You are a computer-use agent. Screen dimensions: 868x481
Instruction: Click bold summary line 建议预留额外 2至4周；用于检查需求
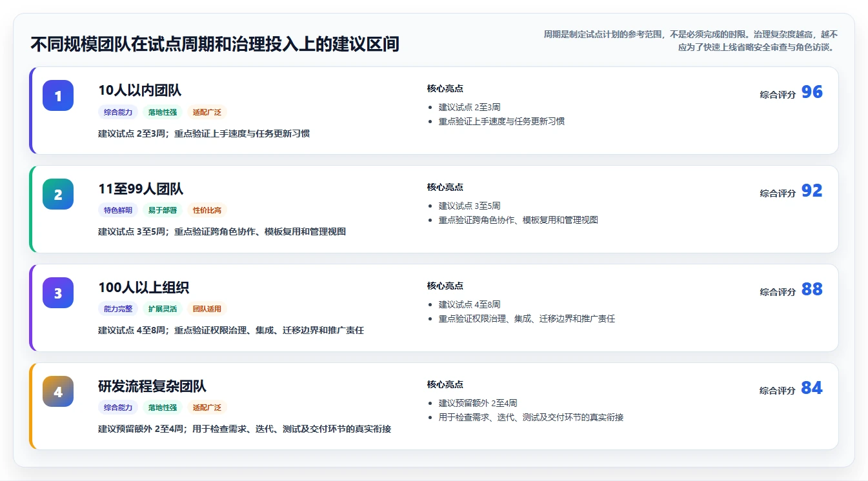(245, 429)
